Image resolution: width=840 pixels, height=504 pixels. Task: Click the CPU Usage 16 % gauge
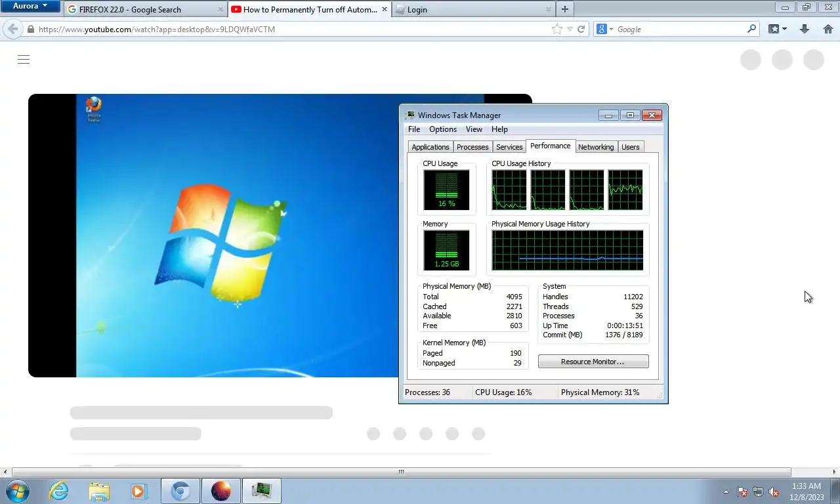446,190
